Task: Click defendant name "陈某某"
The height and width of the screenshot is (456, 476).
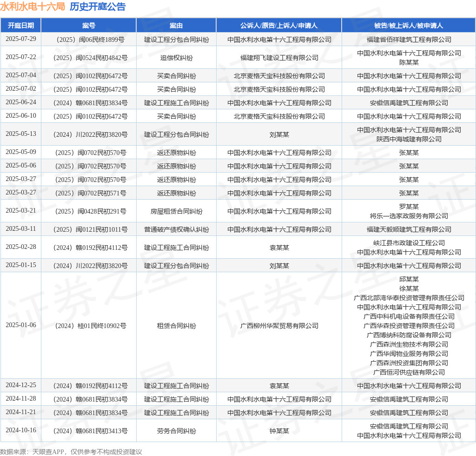Action: (409, 62)
